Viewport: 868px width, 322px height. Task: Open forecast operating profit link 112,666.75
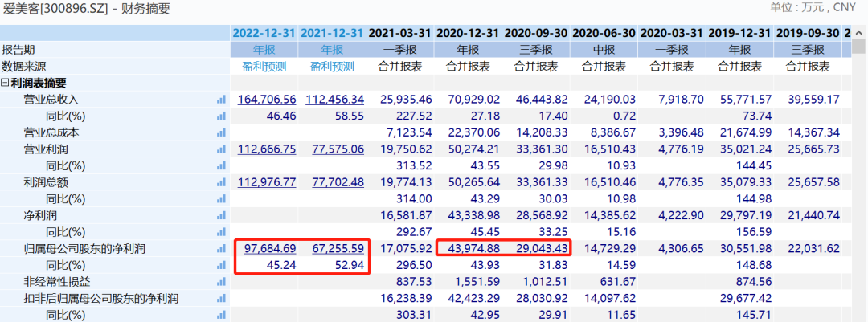point(267,149)
